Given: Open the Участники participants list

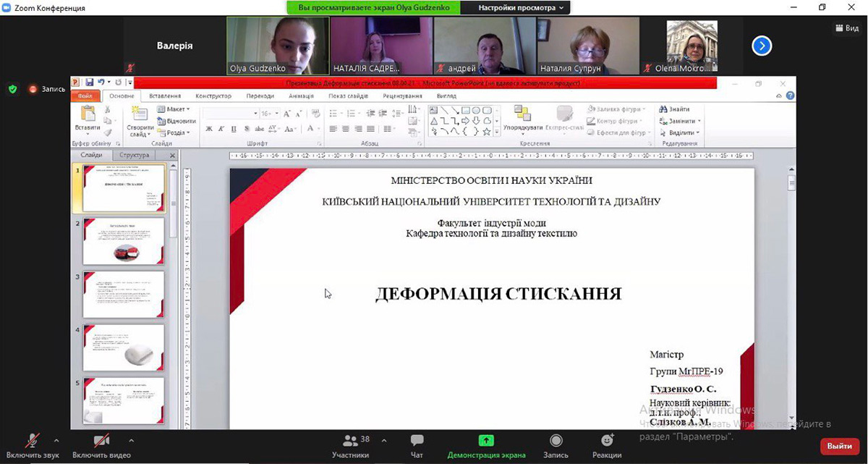Looking at the screenshot, I should (351, 441).
